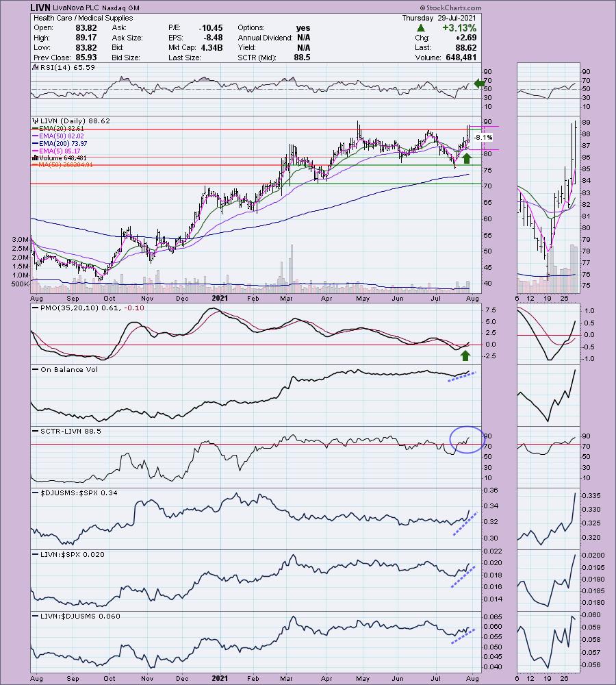Image resolution: width=616 pixels, height=685 pixels.
Task: Click the 500K volume scale label
Action: point(21,284)
